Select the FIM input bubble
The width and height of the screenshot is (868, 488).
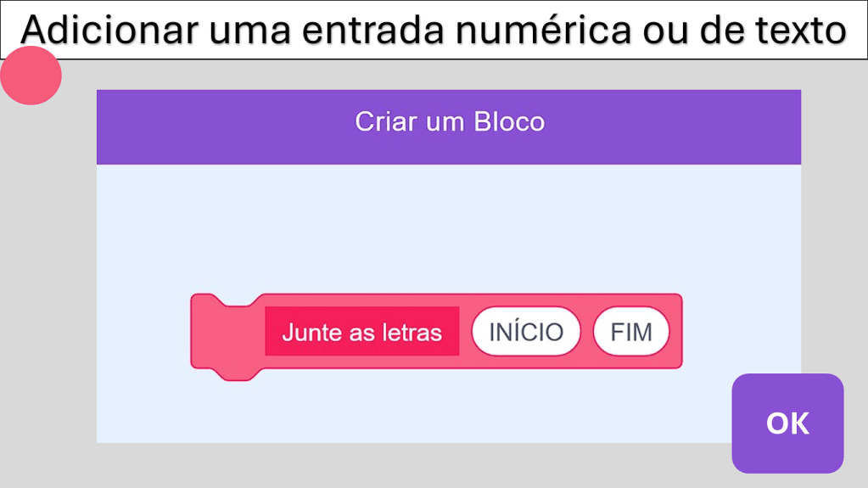coord(631,331)
